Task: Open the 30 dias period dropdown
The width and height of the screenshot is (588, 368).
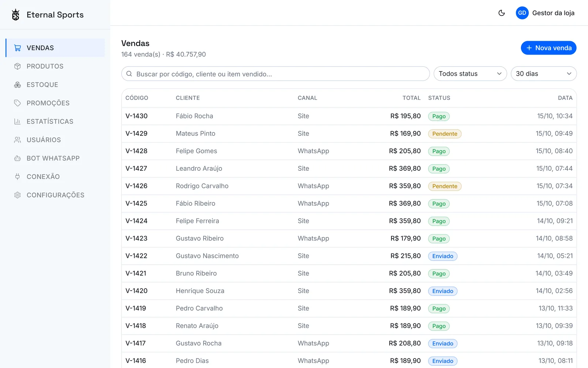Action: click(x=544, y=74)
